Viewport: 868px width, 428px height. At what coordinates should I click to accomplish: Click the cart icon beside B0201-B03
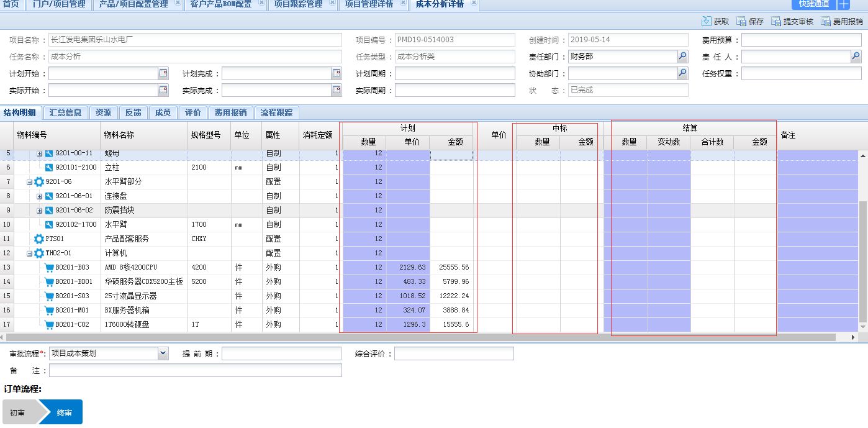click(x=48, y=267)
